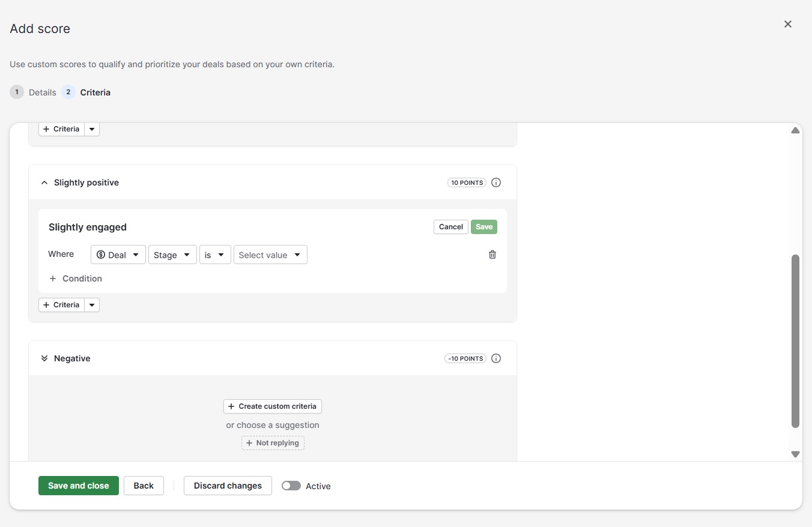Screen dimensions: 812x527
Task: Click the Slightly engaged criteria title
Action: pos(88,227)
